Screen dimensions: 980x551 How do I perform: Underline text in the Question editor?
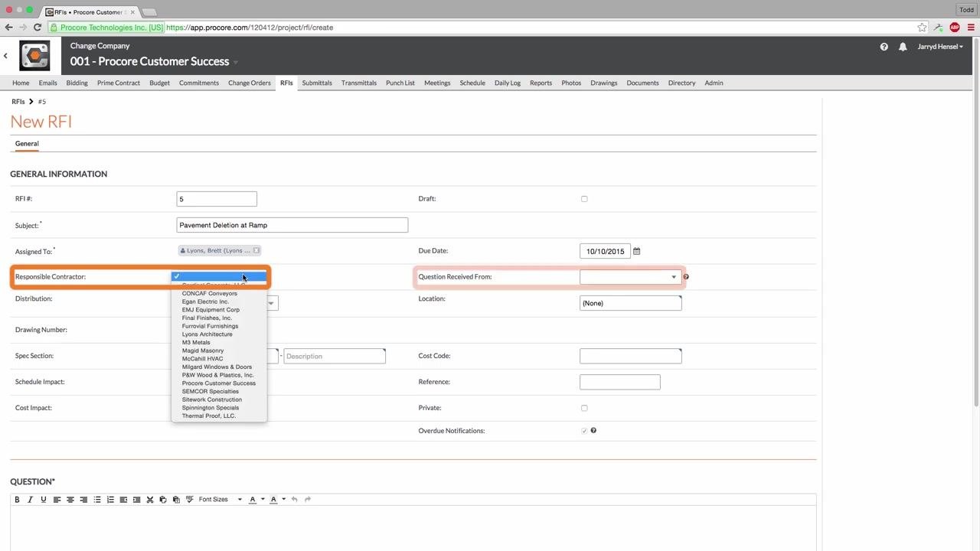(44, 500)
